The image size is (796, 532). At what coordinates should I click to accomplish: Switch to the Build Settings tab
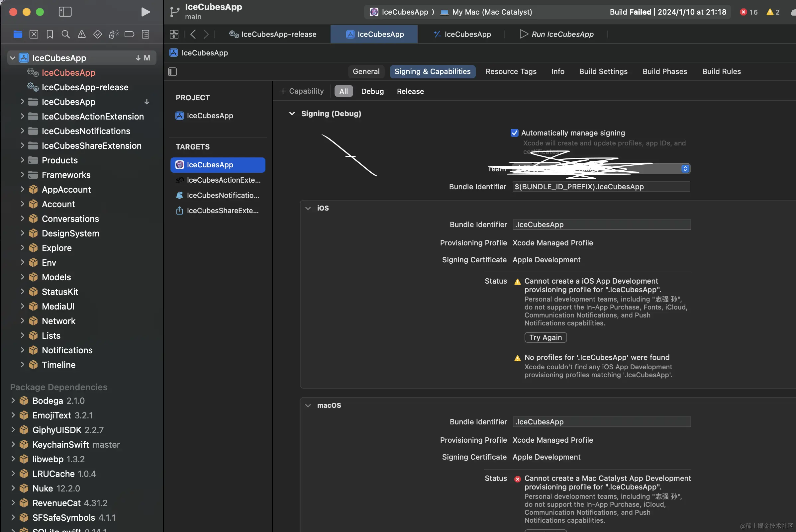point(603,72)
